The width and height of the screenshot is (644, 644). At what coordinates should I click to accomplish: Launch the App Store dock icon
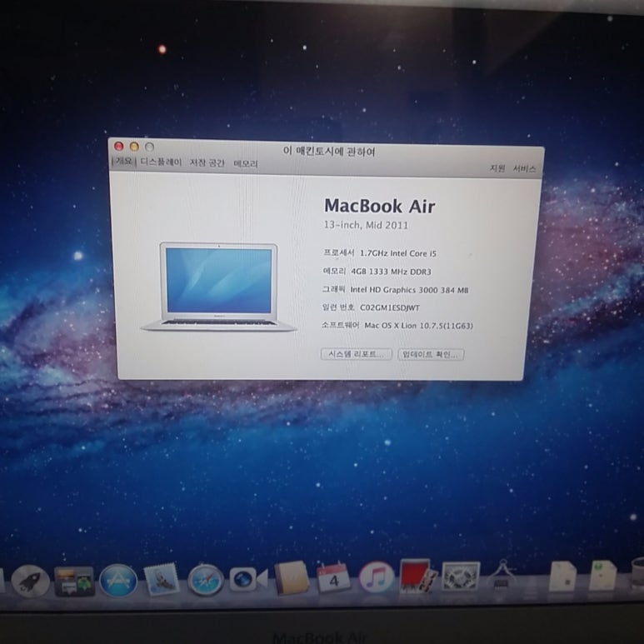click(118, 581)
